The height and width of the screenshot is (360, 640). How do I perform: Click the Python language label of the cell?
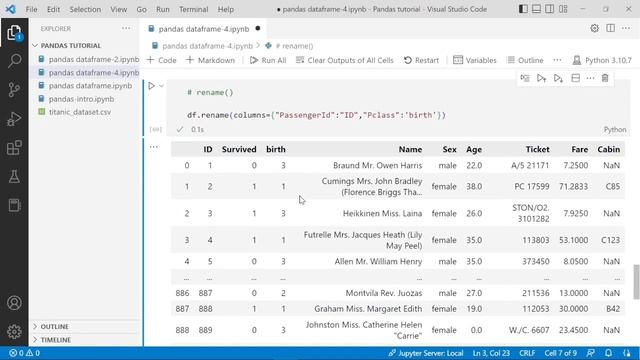615,129
